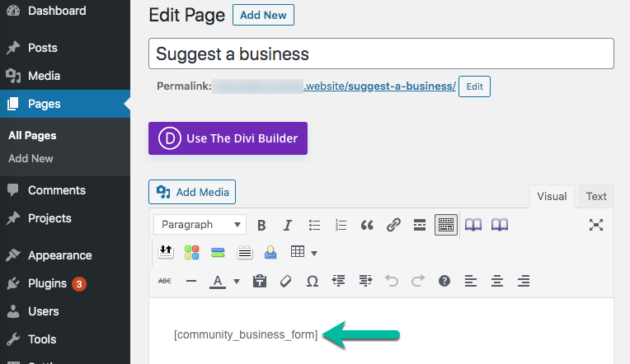
Task: Click the colorful four-square grid icon
Action: (191, 253)
